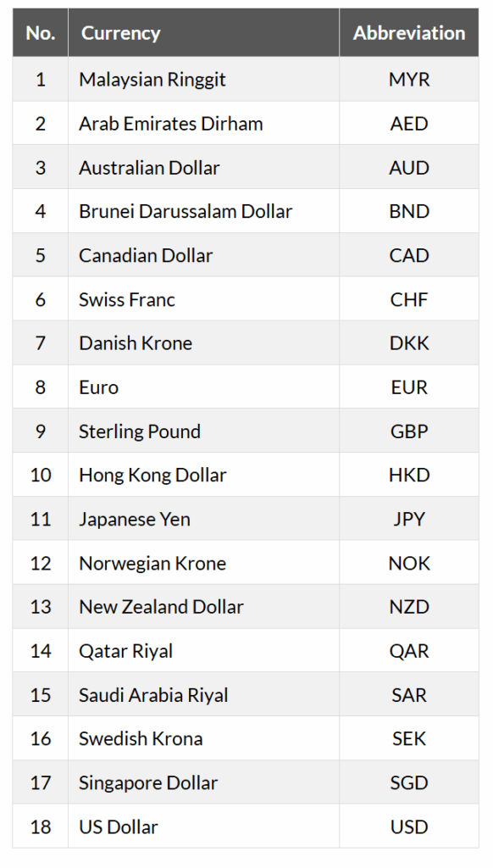Click the AUD abbreviation cell
493x868 pixels.
click(x=409, y=167)
